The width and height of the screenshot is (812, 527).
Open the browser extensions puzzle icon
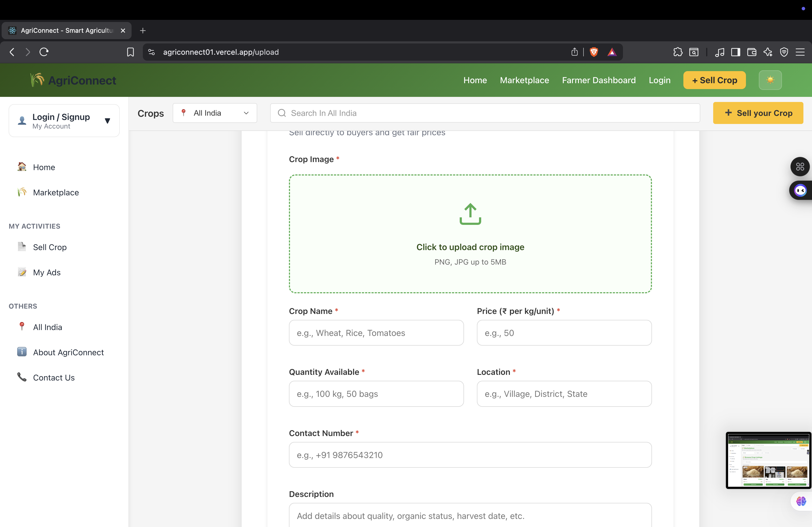(x=678, y=52)
